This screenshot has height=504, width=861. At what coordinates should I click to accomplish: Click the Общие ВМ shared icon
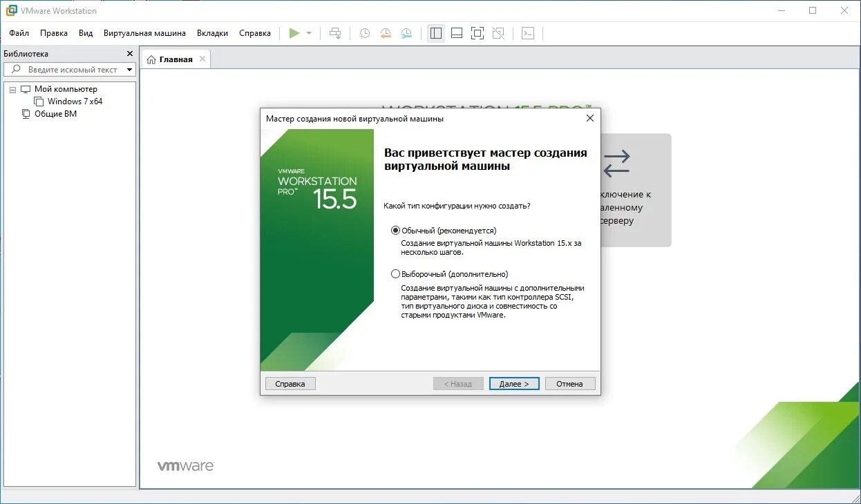(26, 114)
